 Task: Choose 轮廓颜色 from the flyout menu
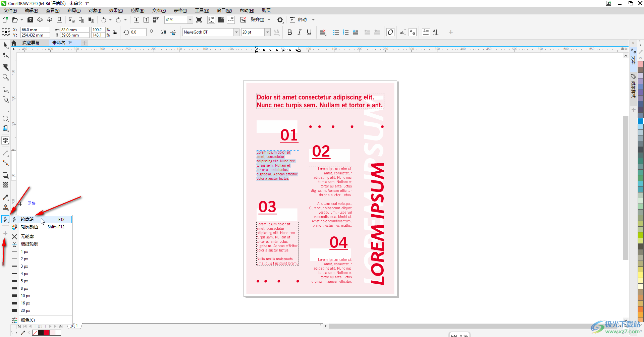click(30, 227)
